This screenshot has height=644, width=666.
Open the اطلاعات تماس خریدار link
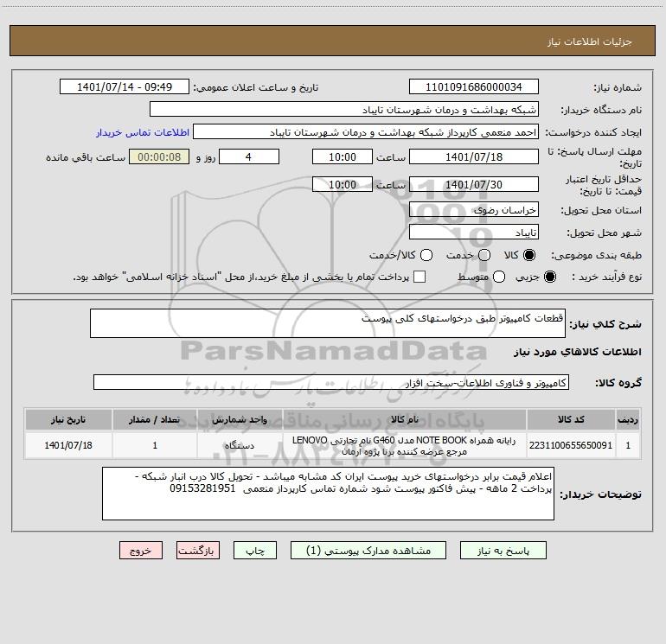[143, 132]
